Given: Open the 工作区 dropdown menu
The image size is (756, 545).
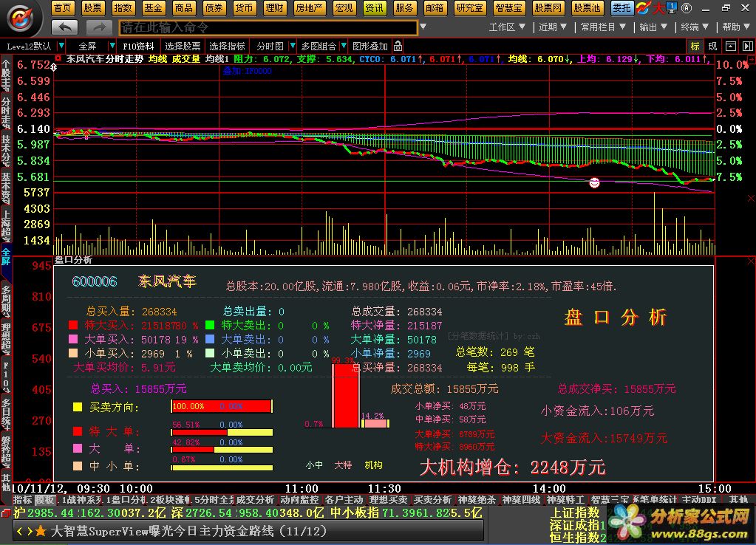Looking at the screenshot, I should [507, 27].
